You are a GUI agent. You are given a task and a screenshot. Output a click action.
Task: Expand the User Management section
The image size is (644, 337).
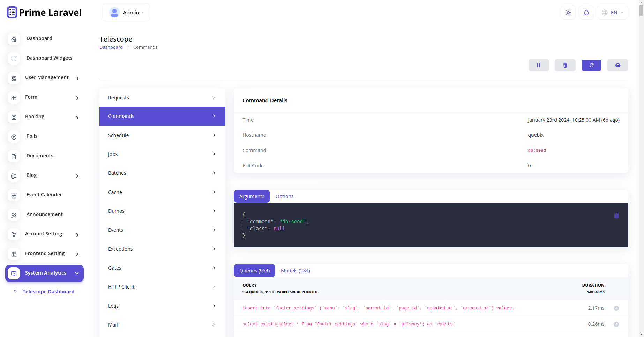pos(47,77)
